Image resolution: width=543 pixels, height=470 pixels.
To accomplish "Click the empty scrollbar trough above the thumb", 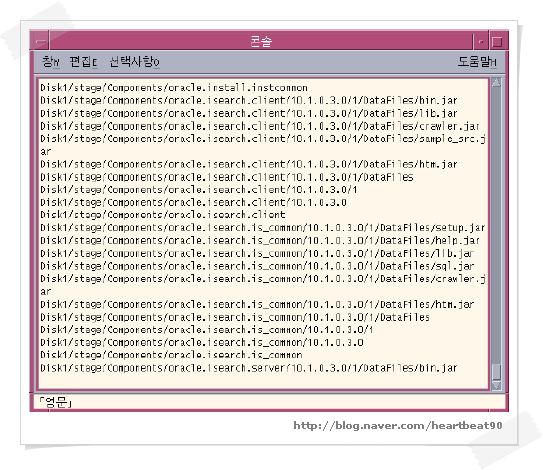I will coord(496,225).
